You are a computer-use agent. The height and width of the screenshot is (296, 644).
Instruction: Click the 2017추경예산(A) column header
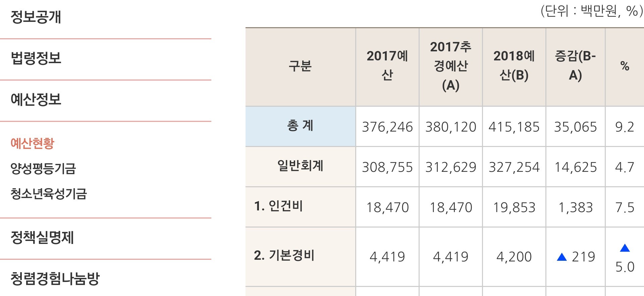[x=450, y=66]
